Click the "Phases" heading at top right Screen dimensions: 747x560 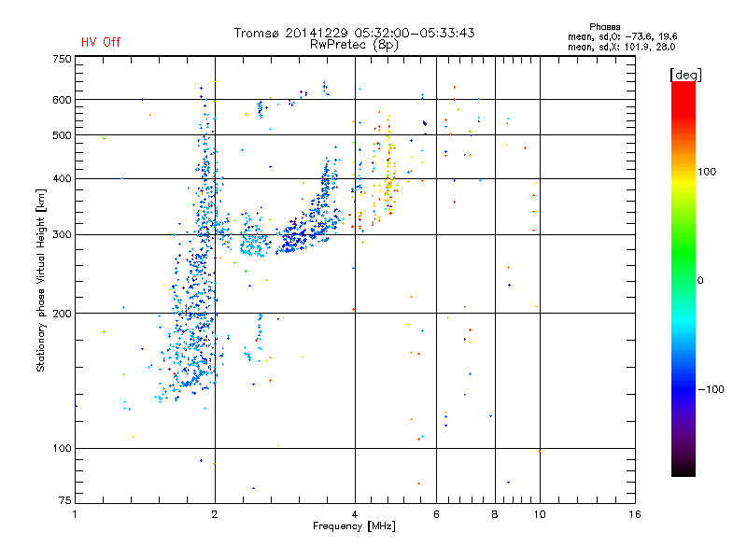[x=604, y=27]
